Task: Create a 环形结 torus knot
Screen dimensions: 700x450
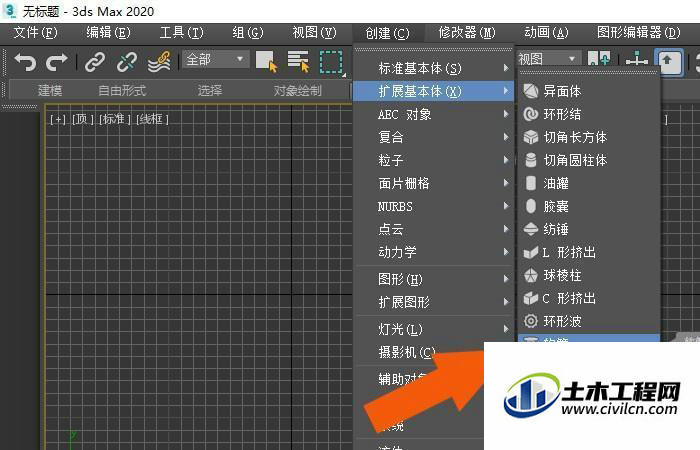Action: (x=588, y=114)
